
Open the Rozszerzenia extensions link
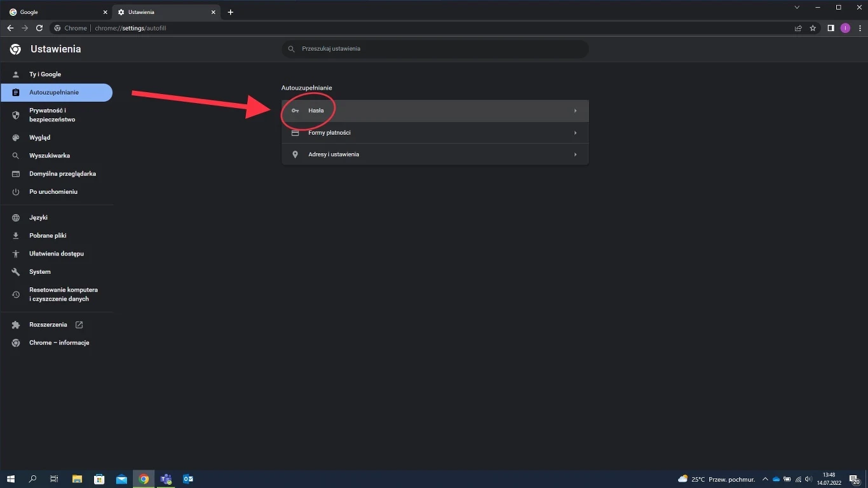click(x=48, y=325)
